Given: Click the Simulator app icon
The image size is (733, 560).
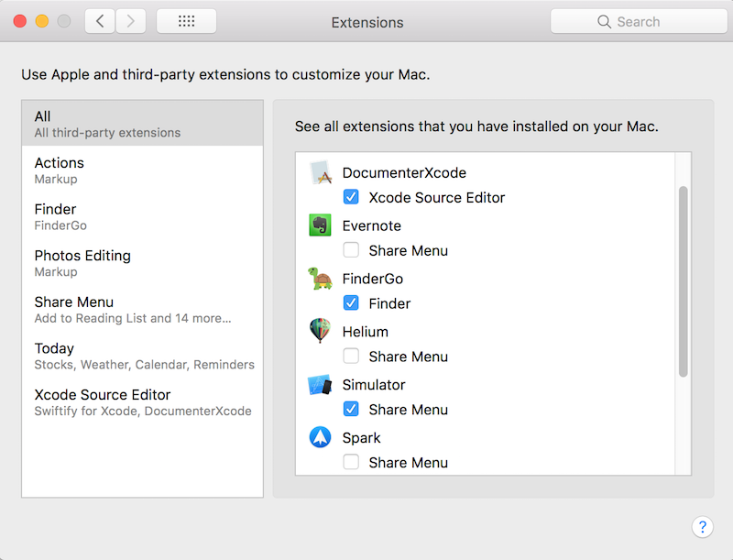Looking at the screenshot, I should 320,385.
